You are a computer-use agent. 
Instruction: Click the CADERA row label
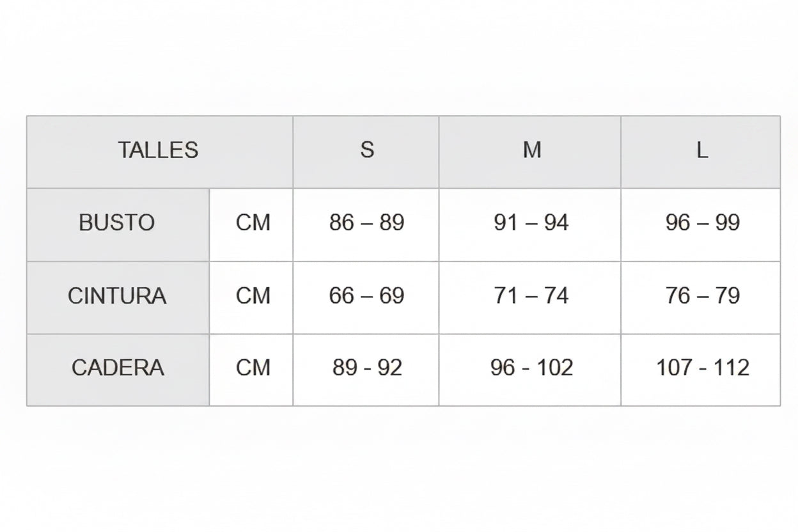[118, 370]
